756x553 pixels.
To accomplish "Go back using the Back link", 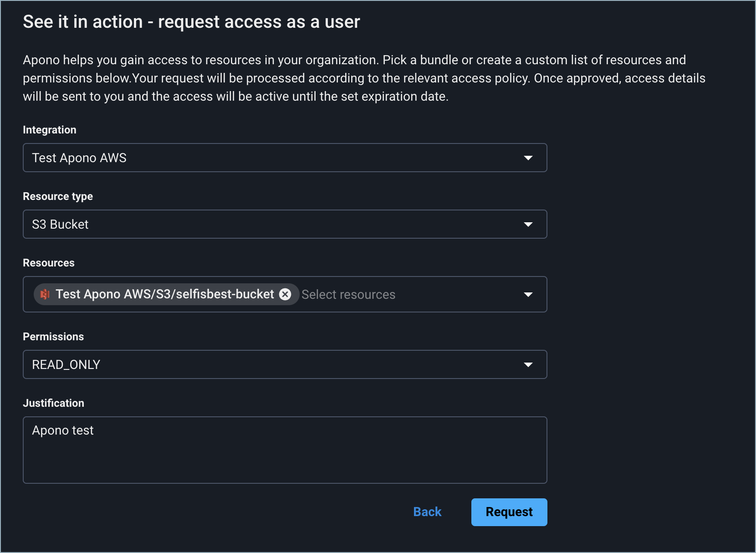I will (427, 512).
